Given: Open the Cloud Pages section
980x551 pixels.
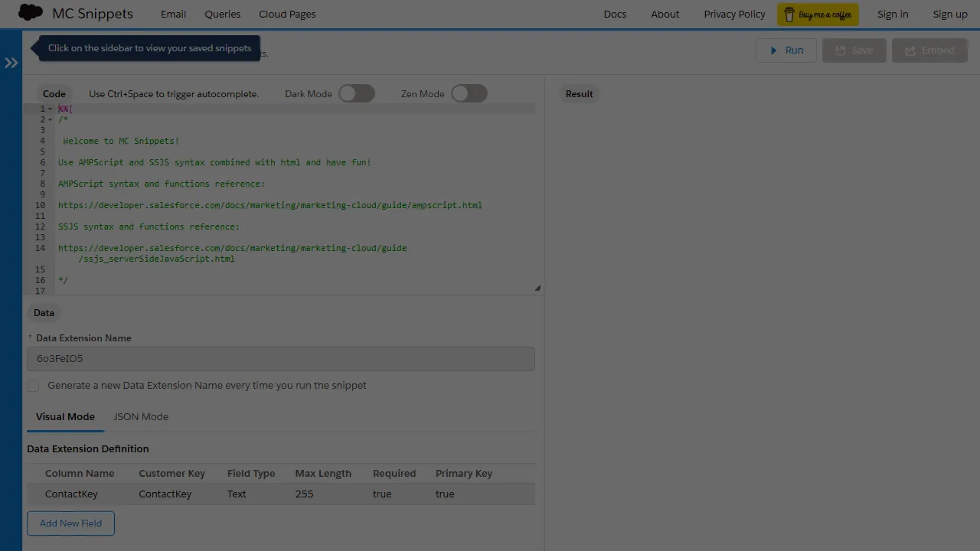Looking at the screenshot, I should click(287, 14).
